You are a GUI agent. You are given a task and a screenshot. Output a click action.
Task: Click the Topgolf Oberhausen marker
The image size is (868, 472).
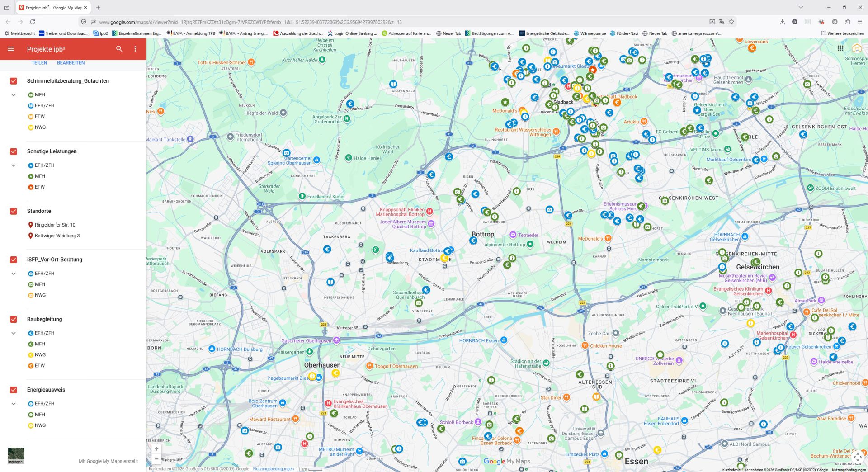(370, 366)
